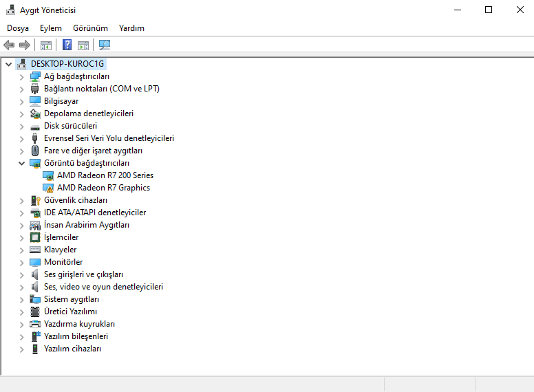
Task: Click the Bağlantı noktaları port icon
Action: click(34, 89)
